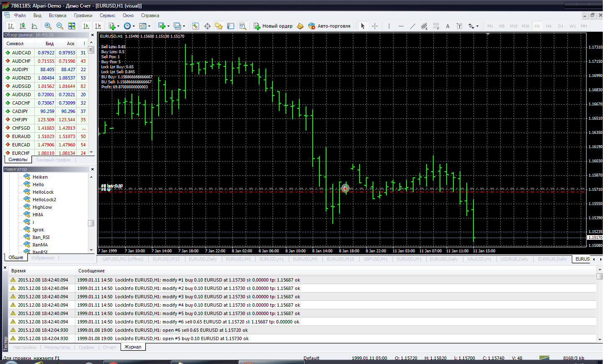Image resolution: width=607 pixels, height=364 pixels.
Task: Toggle chart shift from right edge
Action: pyautogui.click(x=98, y=26)
